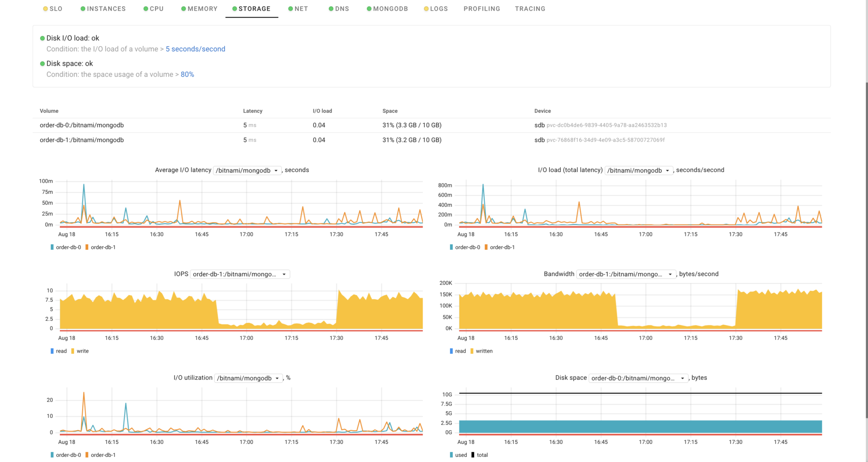Click the "80%" disk space condition link

187,74
